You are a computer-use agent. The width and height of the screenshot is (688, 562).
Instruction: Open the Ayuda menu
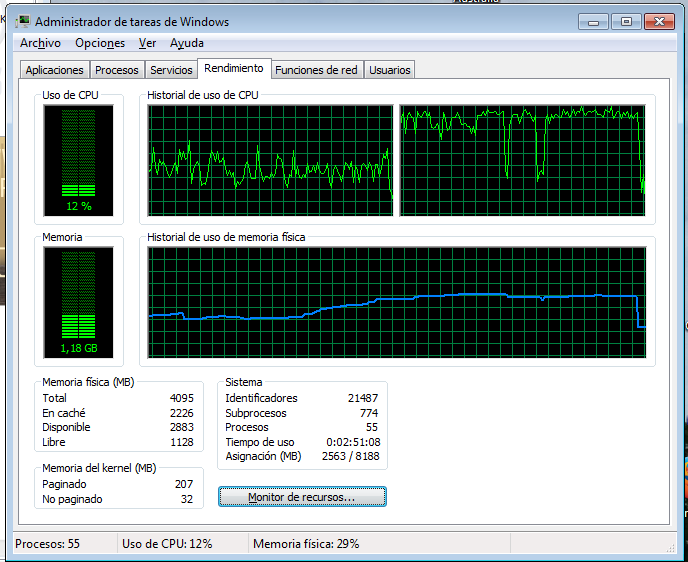point(187,43)
